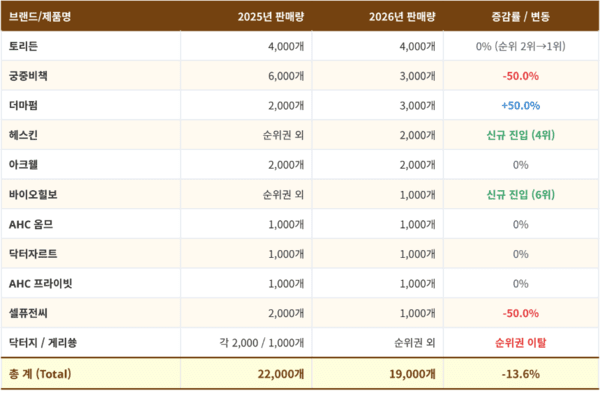This screenshot has width=600, height=393.
Task: Click 궁중비책's -50.0% change value
Action: (x=521, y=76)
